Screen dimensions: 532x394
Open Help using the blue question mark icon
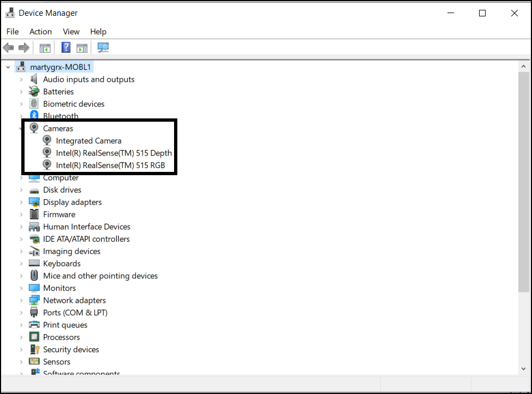tap(65, 47)
